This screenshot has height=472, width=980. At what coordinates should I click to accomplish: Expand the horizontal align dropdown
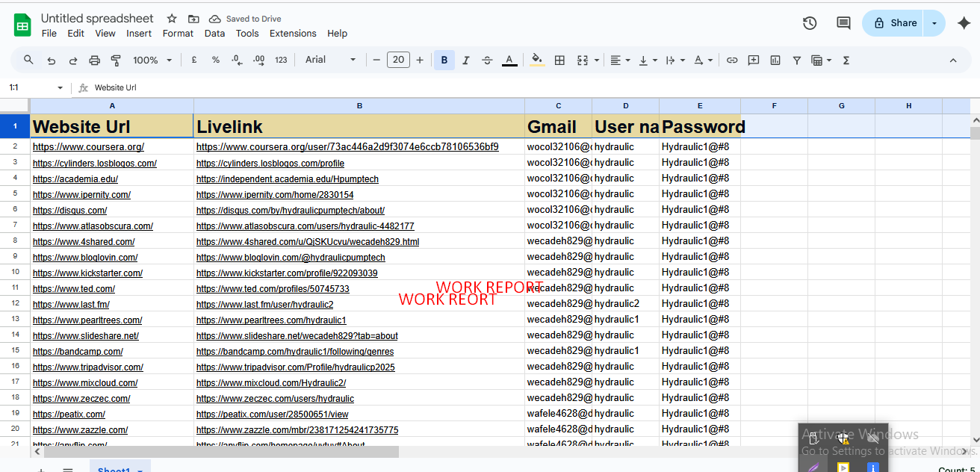click(620, 60)
